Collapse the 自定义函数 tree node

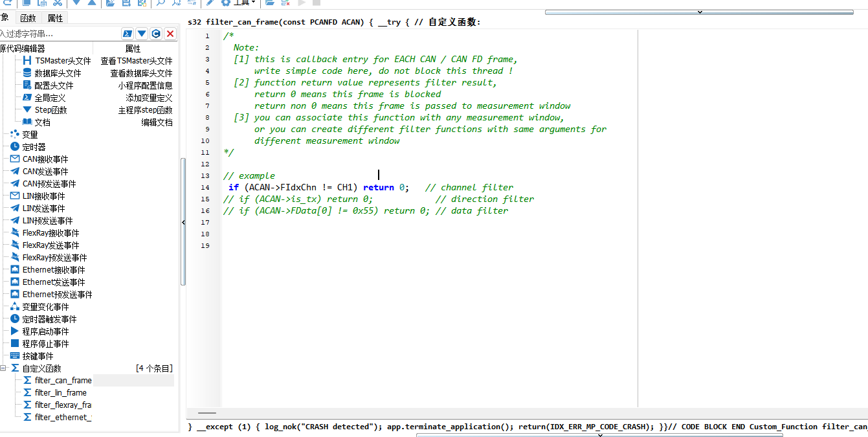[x=3, y=368]
